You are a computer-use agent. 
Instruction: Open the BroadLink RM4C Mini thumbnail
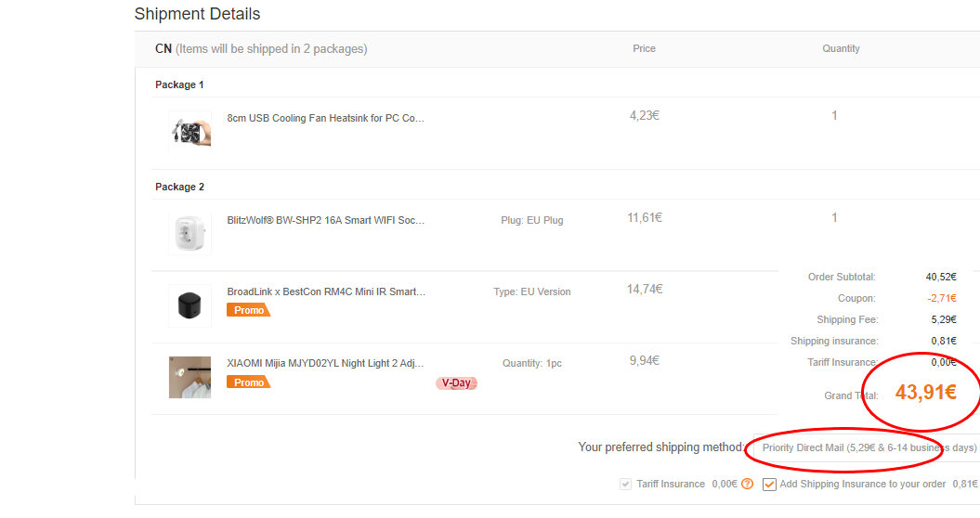click(189, 305)
